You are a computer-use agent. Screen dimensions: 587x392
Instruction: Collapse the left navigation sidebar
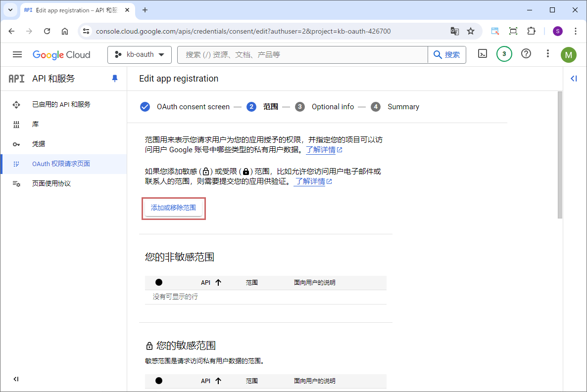[x=16, y=379]
